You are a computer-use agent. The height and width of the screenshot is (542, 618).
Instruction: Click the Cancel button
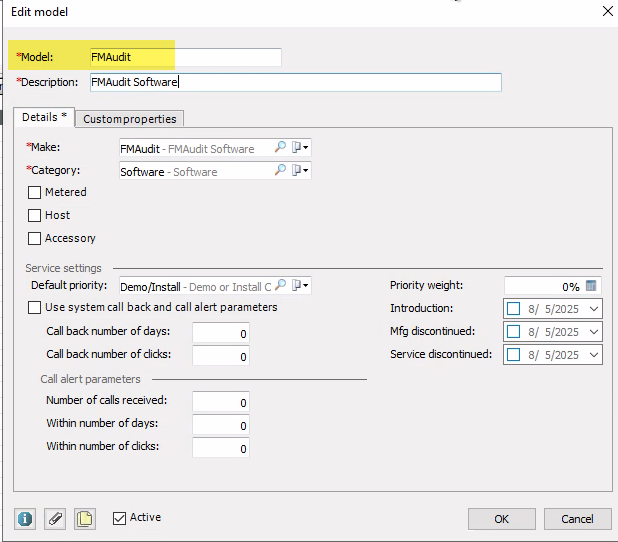(577, 519)
